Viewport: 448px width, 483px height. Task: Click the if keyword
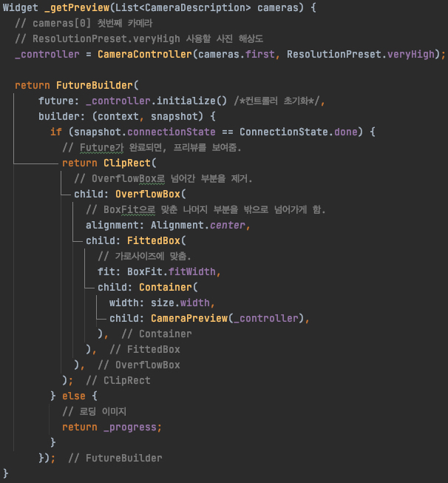pyautogui.click(x=56, y=132)
